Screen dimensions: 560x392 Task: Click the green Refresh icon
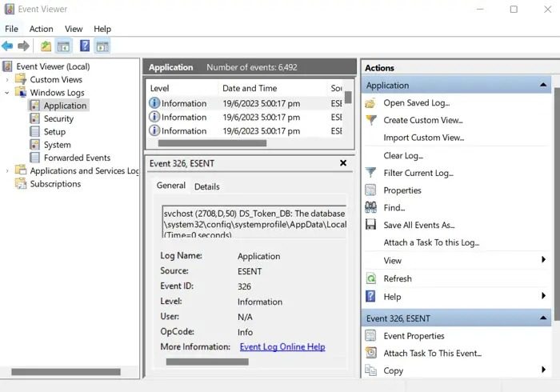coord(371,278)
